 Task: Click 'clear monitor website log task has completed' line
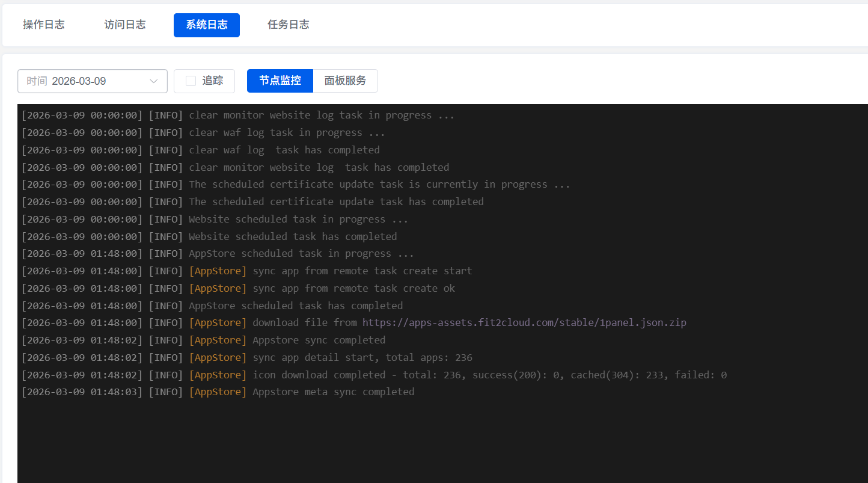[319, 168]
